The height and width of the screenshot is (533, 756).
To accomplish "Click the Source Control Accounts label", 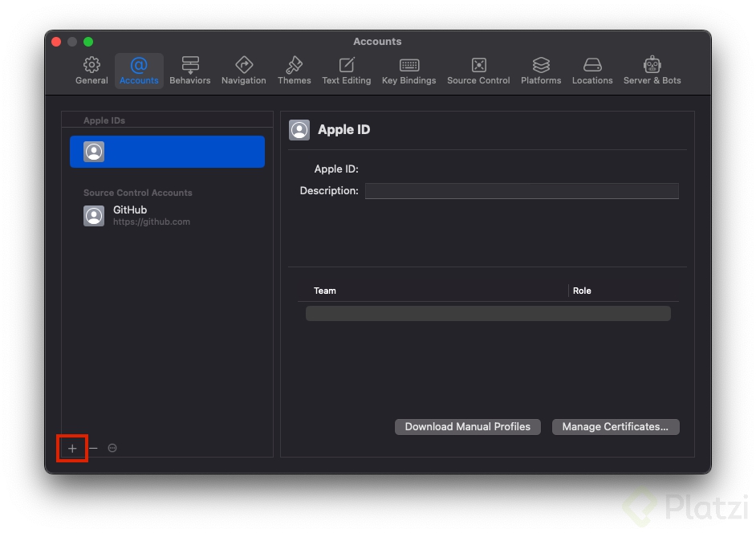I will (138, 193).
